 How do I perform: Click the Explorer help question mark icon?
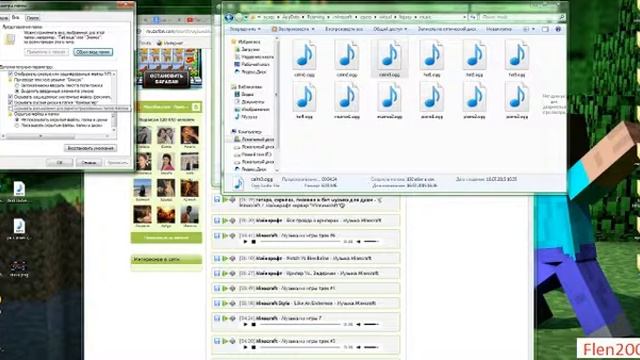click(x=558, y=29)
